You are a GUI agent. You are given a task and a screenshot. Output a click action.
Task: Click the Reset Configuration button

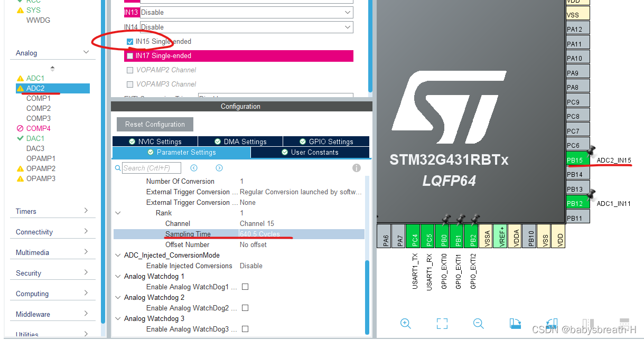click(155, 124)
